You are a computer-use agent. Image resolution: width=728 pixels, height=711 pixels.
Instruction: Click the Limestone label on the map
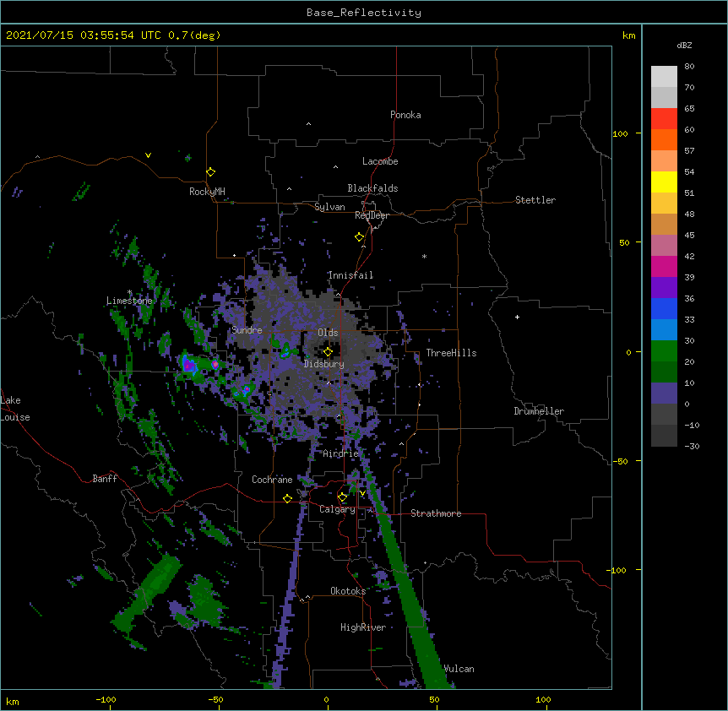[x=129, y=301]
